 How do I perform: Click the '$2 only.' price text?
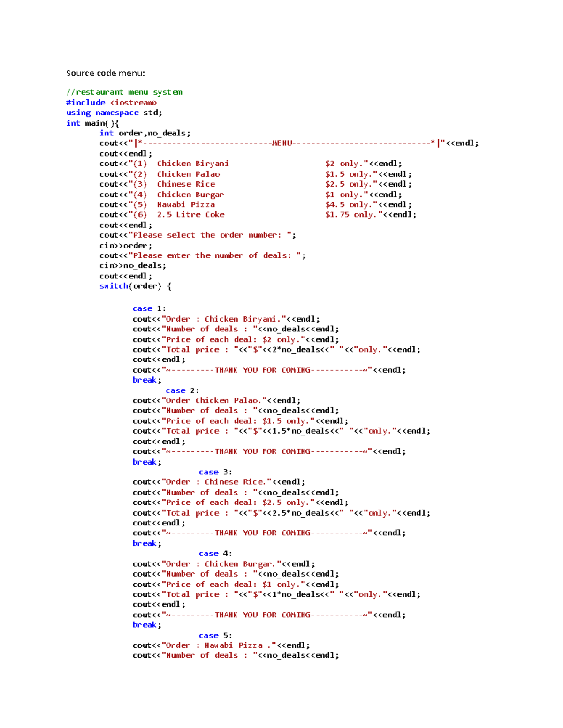coord(344,164)
